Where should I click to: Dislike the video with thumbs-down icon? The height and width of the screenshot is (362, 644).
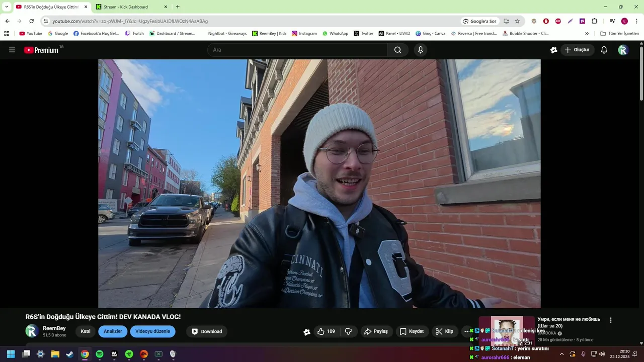coord(348,331)
